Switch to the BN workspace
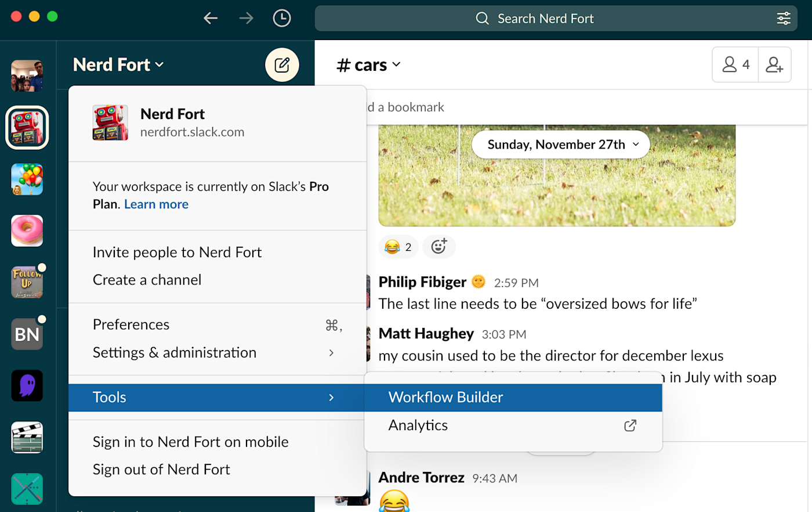812x512 pixels. pyautogui.click(x=27, y=334)
